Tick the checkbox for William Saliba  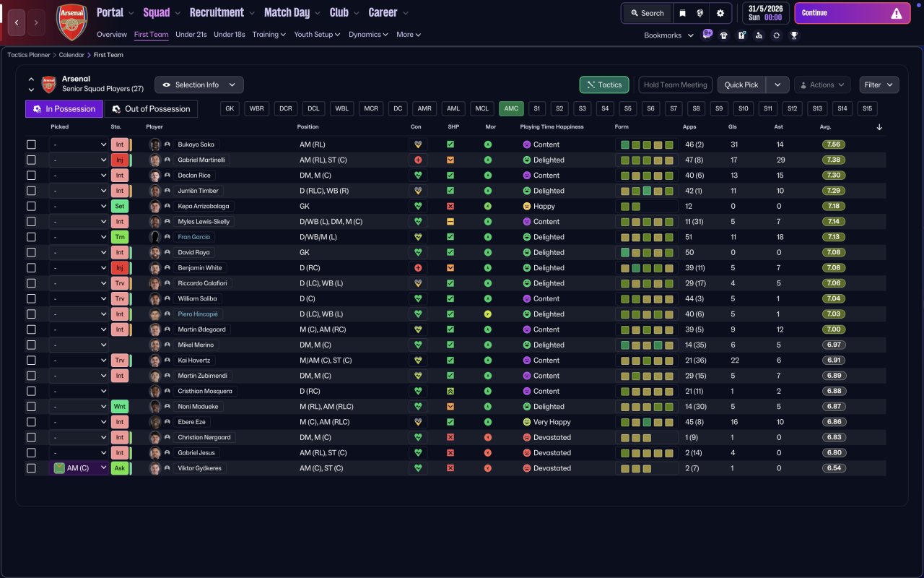[31, 298]
